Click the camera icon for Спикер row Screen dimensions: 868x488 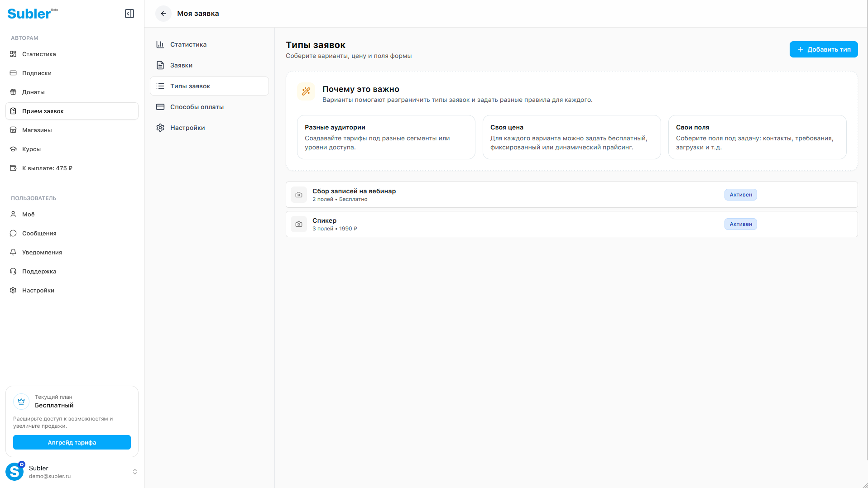(x=299, y=224)
